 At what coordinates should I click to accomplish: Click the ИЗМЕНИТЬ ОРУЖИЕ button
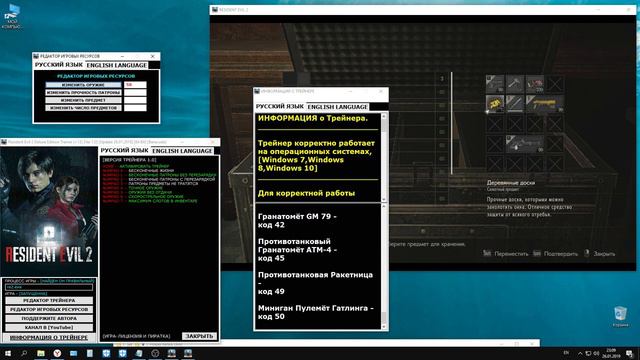(x=83, y=85)
